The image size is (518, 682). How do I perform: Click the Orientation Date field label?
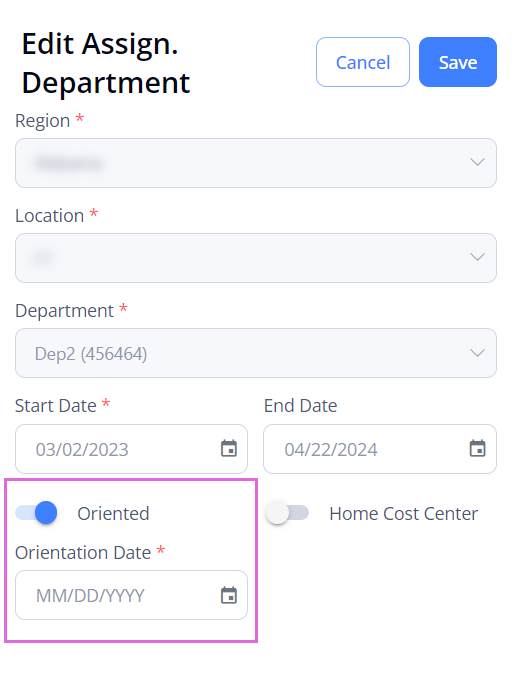click(83, 553)
